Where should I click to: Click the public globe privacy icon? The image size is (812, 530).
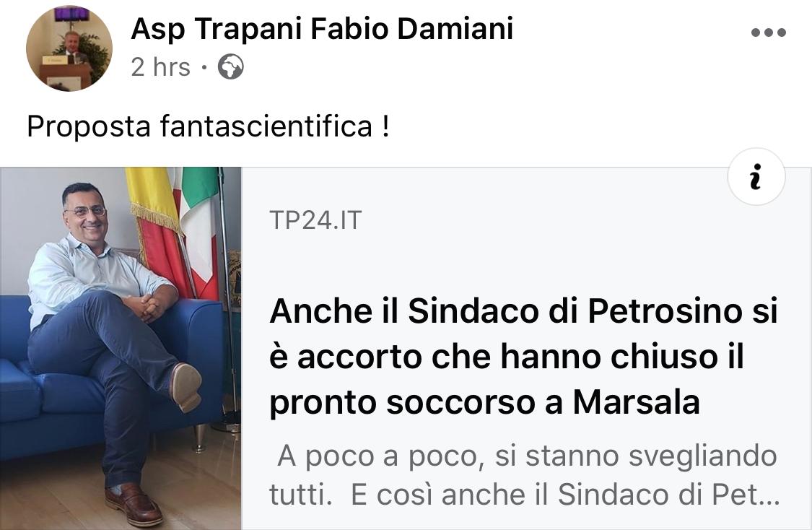(x=230, y=67)
